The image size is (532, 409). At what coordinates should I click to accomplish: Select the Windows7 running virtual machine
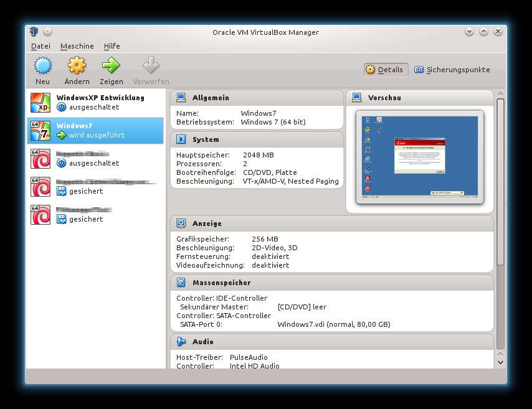pyautogui.click(x=95, y=131)
